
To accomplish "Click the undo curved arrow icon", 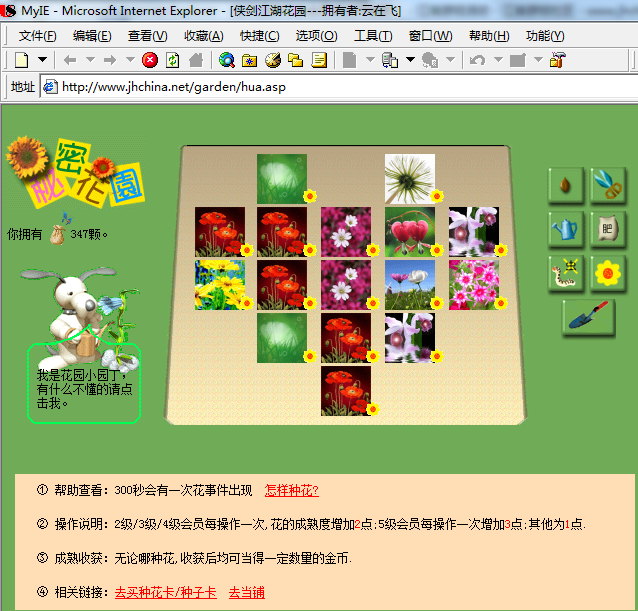I will coord(477,60).
